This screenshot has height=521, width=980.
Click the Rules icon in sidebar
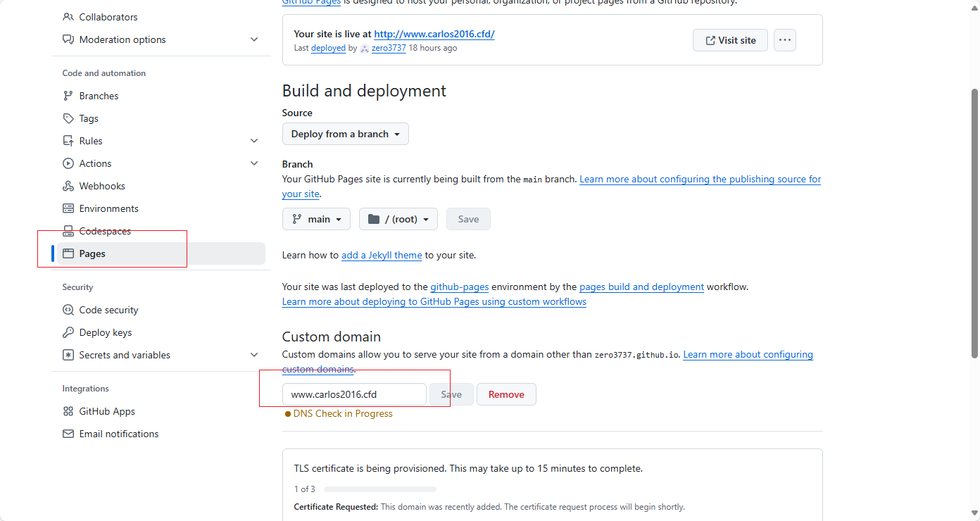68,141
